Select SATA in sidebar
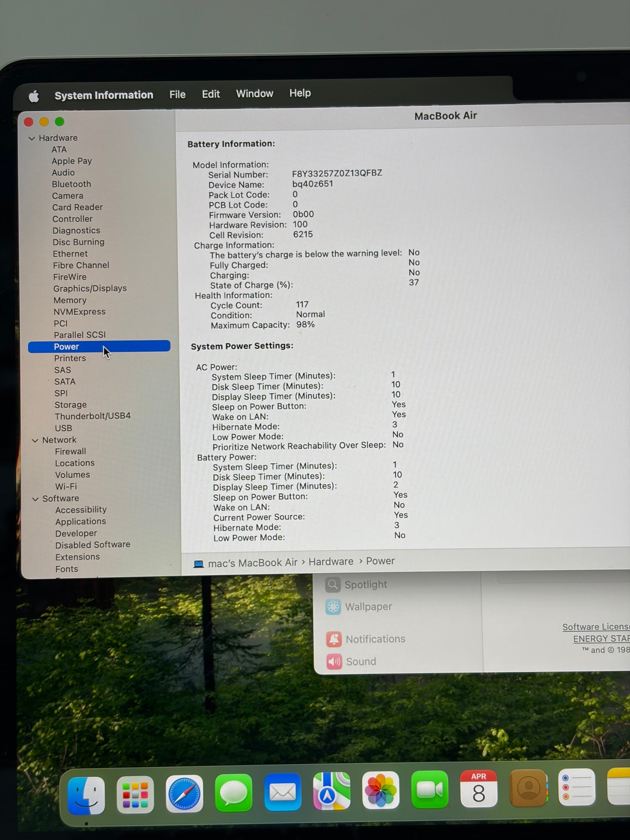This screenshot has width=630, height=840. point(65,381)
